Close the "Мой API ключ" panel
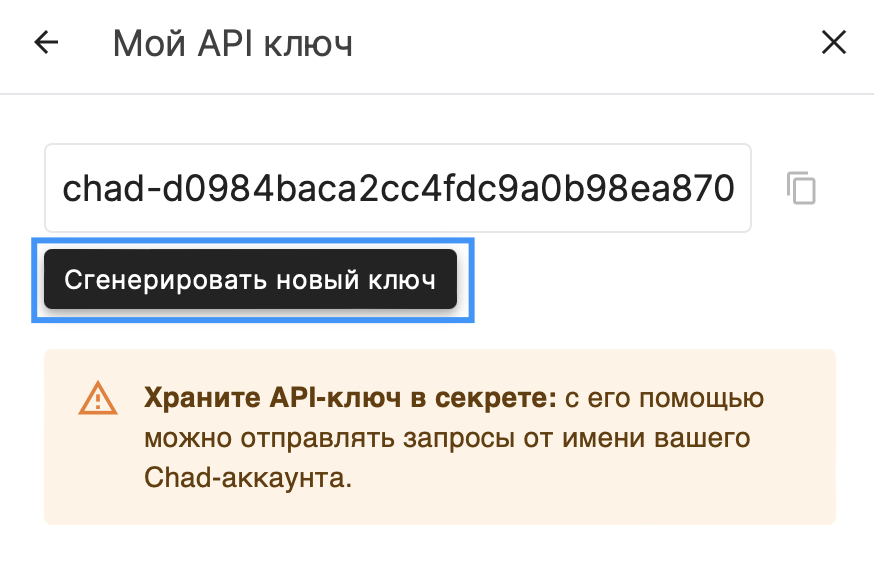874x566 pixels. pos(833,43)
